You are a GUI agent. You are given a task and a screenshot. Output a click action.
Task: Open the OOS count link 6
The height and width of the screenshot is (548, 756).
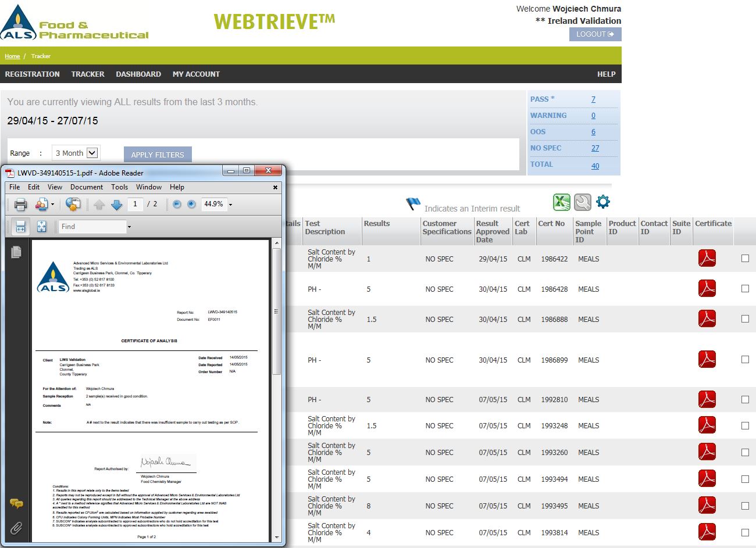593,132
